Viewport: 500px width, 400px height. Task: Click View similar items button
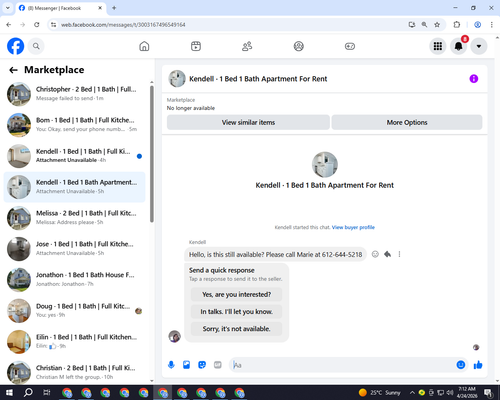click(x=248, y=122)
